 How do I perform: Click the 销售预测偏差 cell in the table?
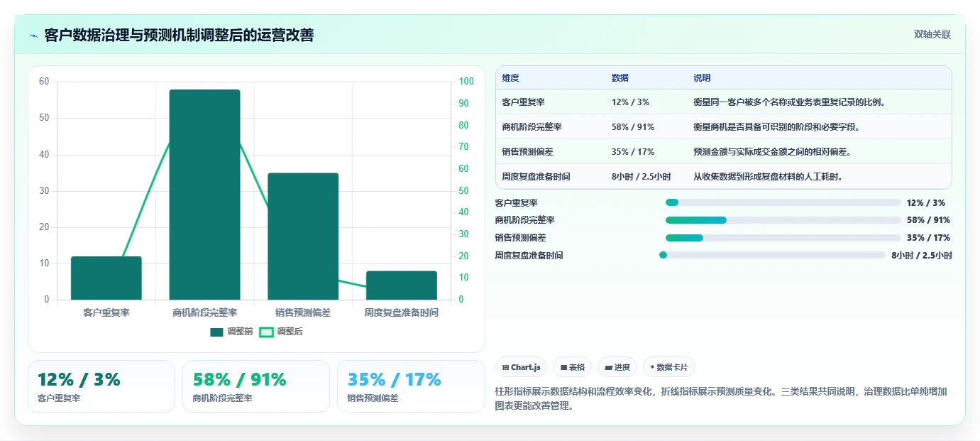tap(527, 152)
